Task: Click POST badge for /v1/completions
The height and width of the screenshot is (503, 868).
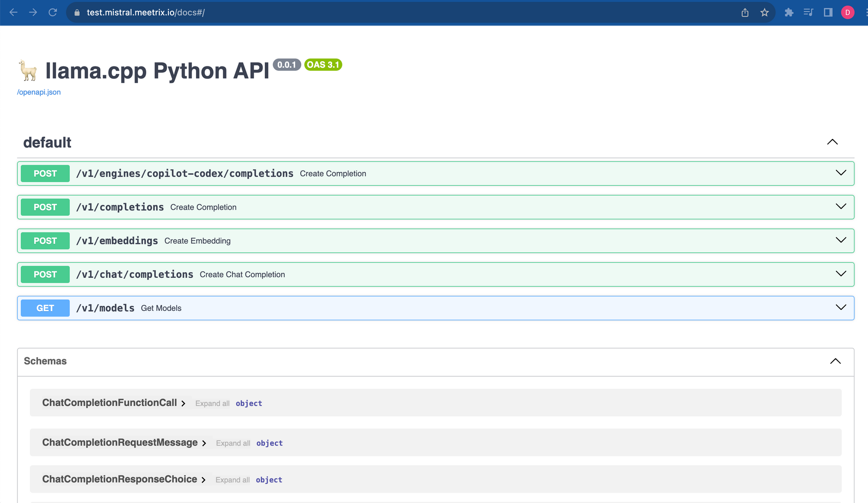Action: (45, 207)
